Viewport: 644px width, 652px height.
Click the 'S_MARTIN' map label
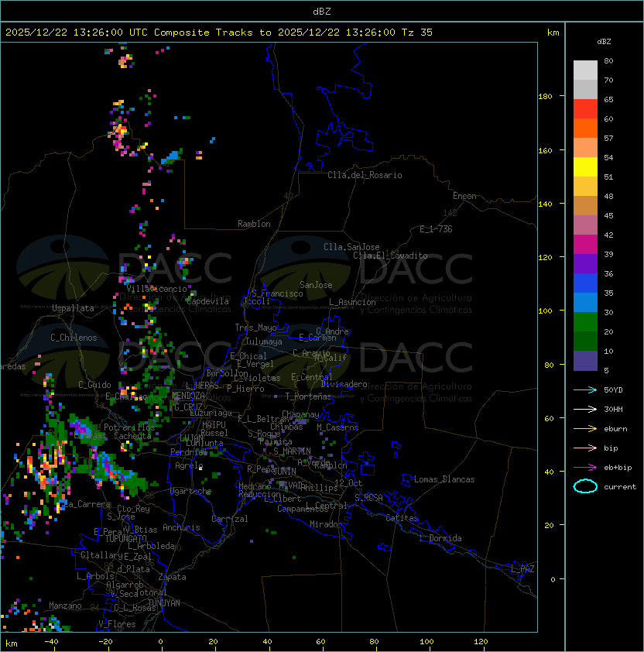point(293,451)
